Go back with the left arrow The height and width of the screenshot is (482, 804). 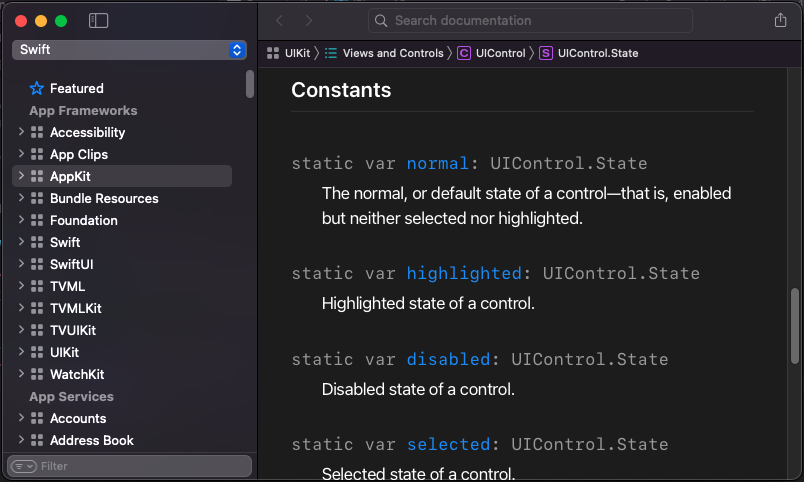pyautogui.click(x=279, y=21)
